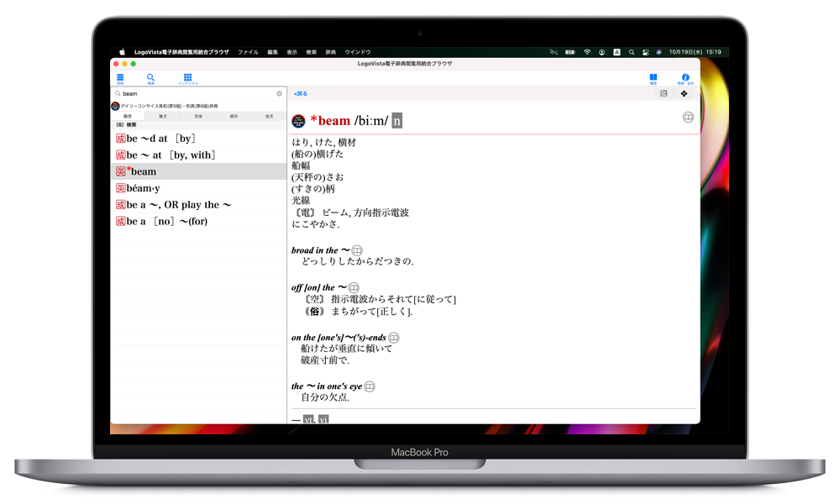Select the 前方 search mode tab
This screenshot has height=504, width=840.
pos(128,116)
